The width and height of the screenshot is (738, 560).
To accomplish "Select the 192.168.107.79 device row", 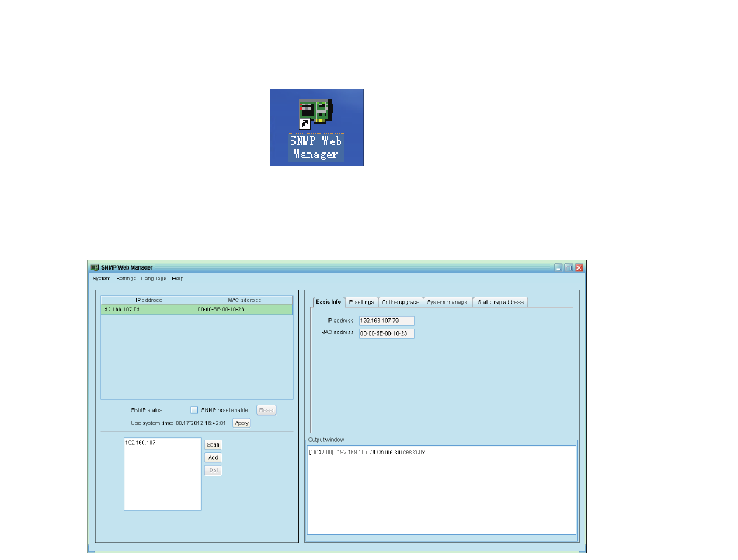I will click(x=197, y=309).
